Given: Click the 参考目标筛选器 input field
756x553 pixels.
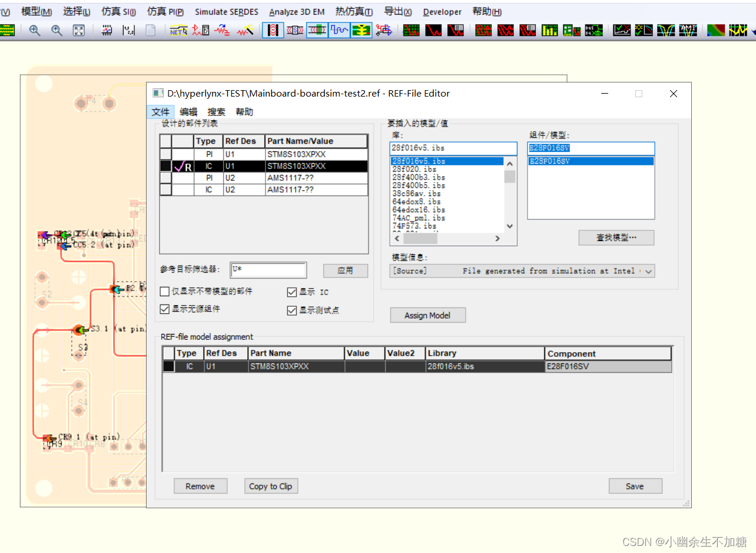Looking at the screenshot, I should pos(268,270).
